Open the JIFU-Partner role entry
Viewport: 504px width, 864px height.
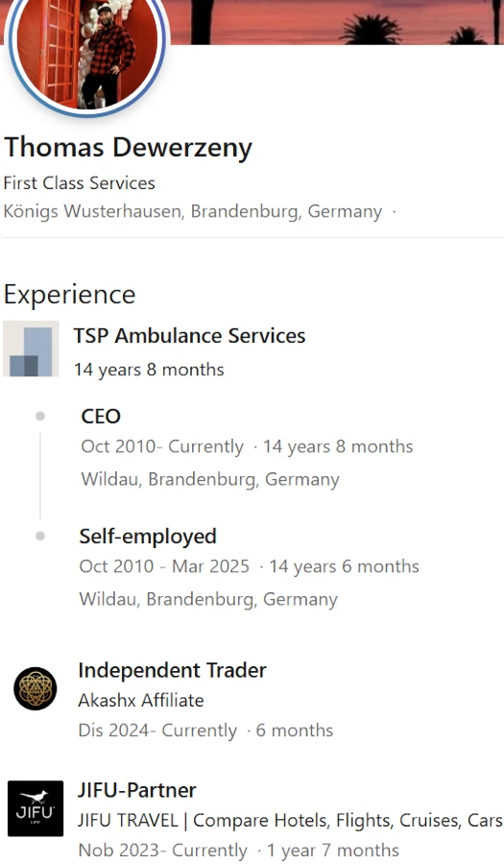point(137,790)
